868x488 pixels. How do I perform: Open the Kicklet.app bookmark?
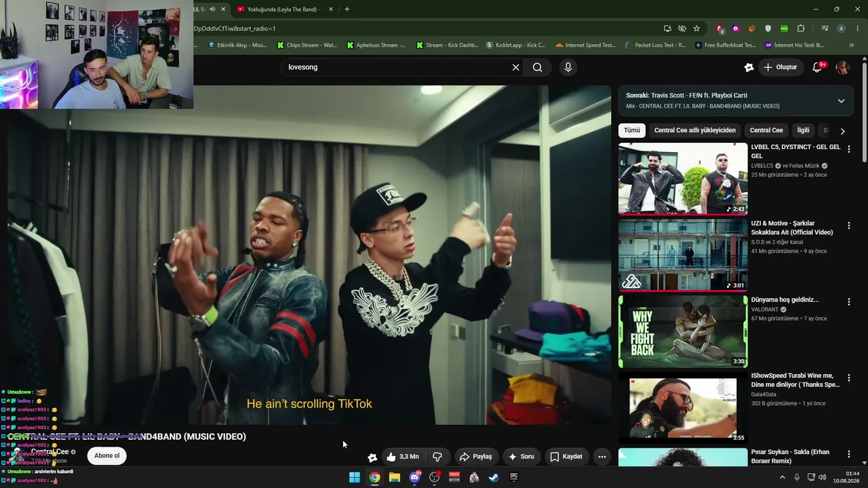(x=516, y=45)
